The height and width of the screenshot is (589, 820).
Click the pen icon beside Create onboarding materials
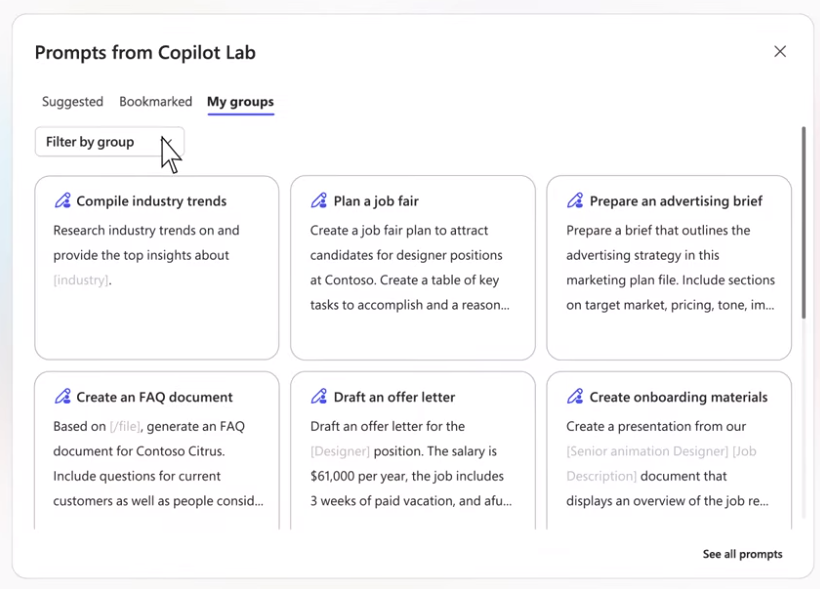(x=575, y=397)
